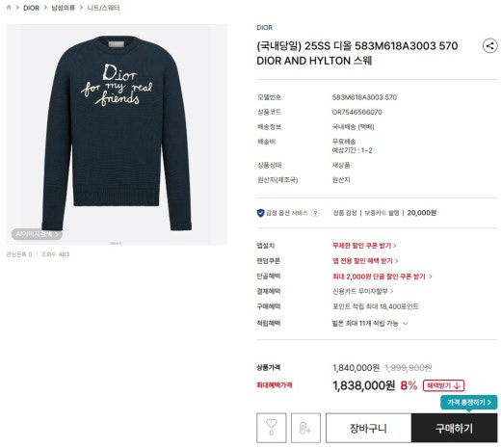The image size is (501, 448).
Task: Click 무제한 할인 쿠폰 받기 link
Action: click(364, 246)
